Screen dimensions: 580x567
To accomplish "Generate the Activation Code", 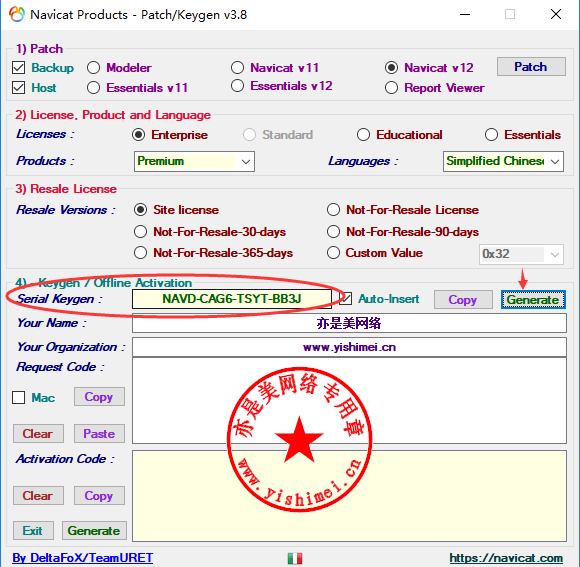I will (x=94, y=531).
